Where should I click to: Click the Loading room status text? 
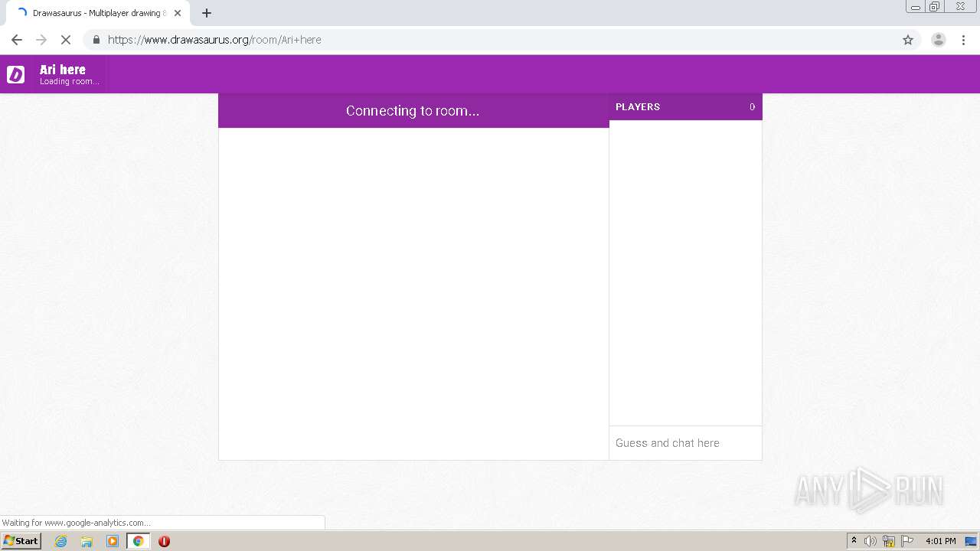point(70,82)
